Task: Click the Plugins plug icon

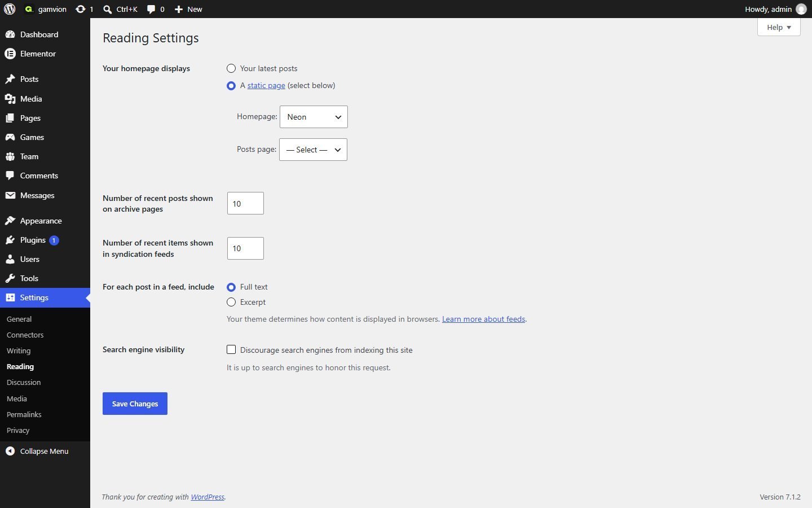Action: [10, 240]
